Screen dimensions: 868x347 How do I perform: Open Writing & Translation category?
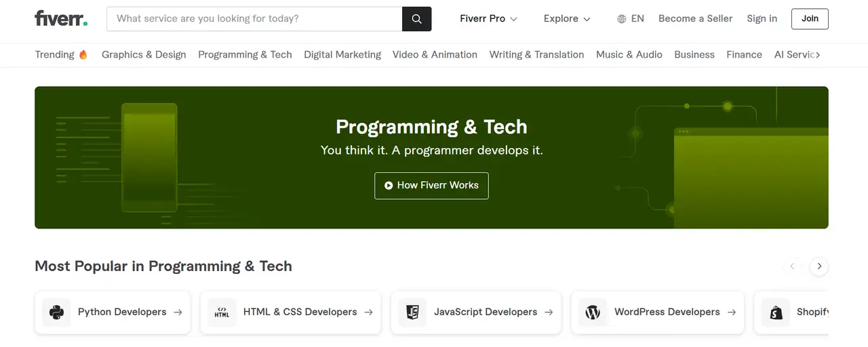536,55
